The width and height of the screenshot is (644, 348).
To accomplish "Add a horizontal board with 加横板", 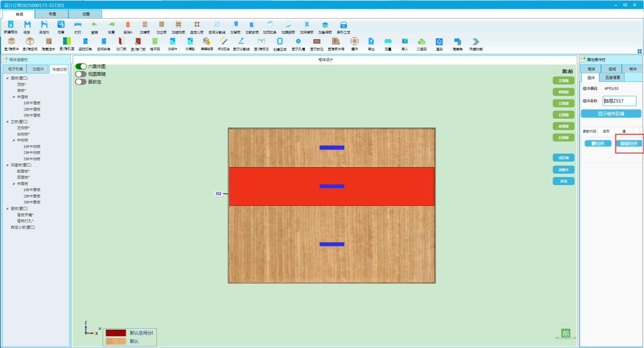I will (x=145, y=25).
